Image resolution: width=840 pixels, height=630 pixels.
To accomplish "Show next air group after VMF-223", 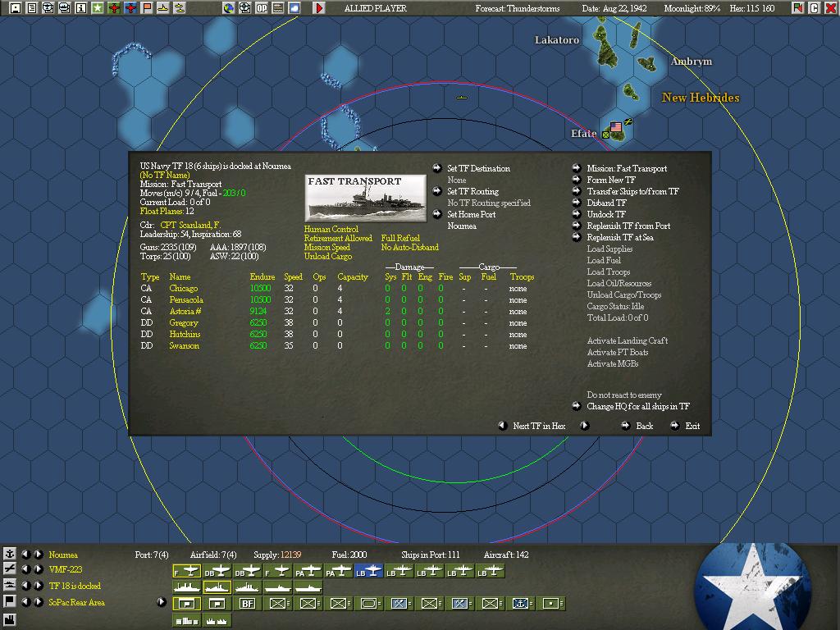I will (x=39, y=569).
